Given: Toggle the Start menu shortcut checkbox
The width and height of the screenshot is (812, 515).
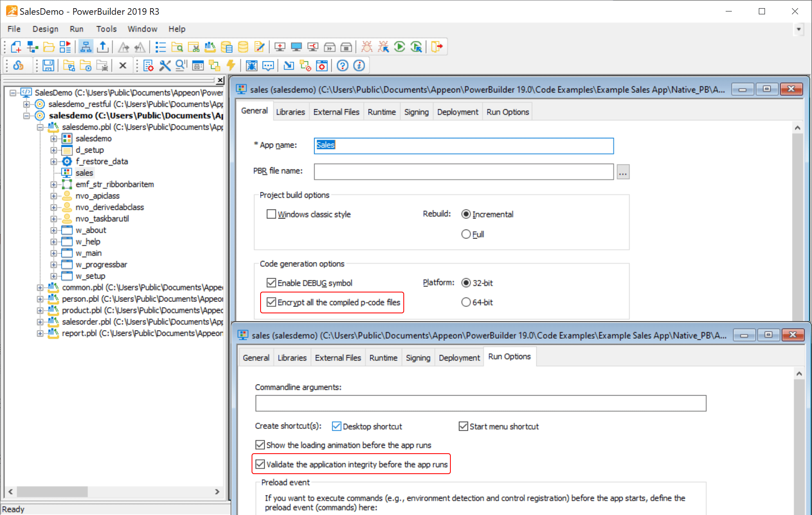Looking at the screenshot, I should 463,426.
